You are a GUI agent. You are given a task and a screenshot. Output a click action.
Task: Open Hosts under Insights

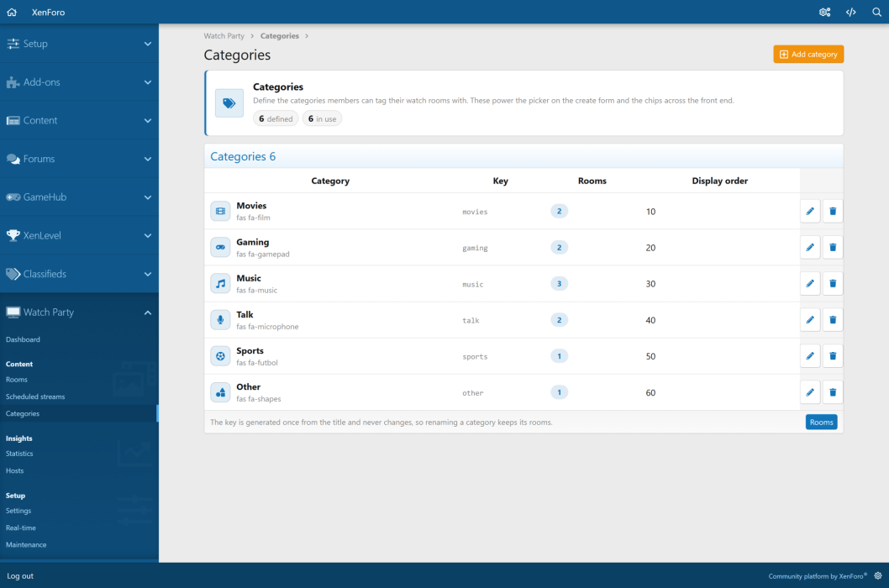tap(15, 470)
